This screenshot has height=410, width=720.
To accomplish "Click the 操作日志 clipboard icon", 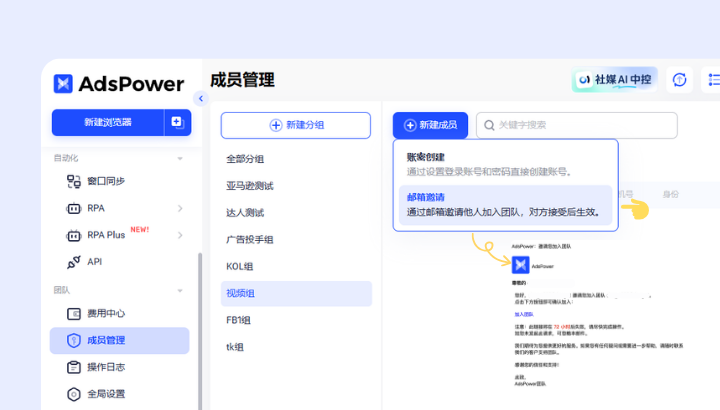I will click(73, 367).
